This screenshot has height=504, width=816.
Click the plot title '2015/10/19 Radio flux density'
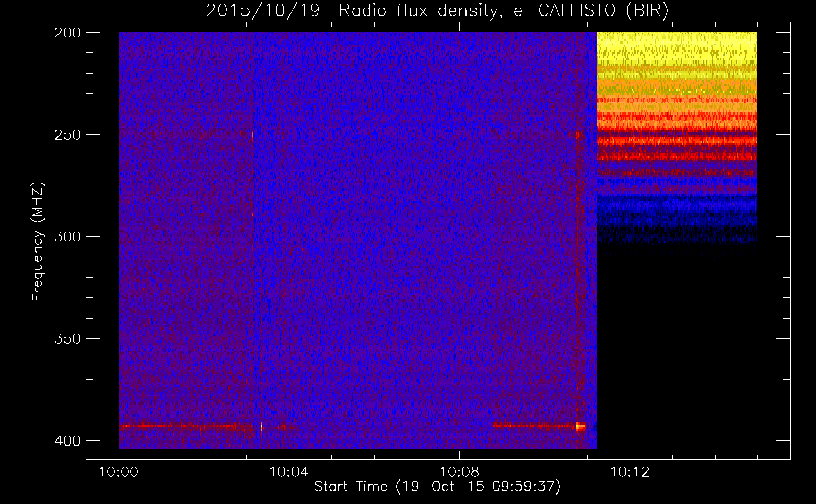pyautogui.click(x=351, y=10)
